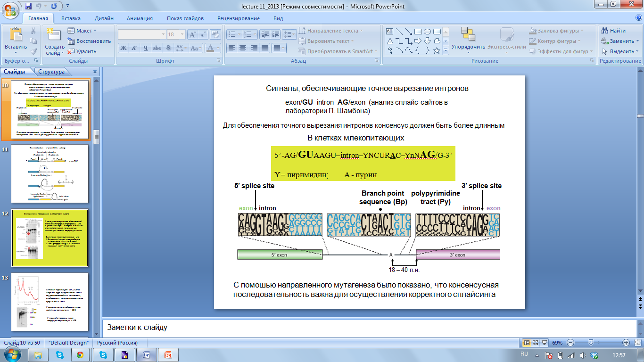The height and width of the screenshot is (362, 644).
Task: Click the center text alignment icon
Action: 242,48
